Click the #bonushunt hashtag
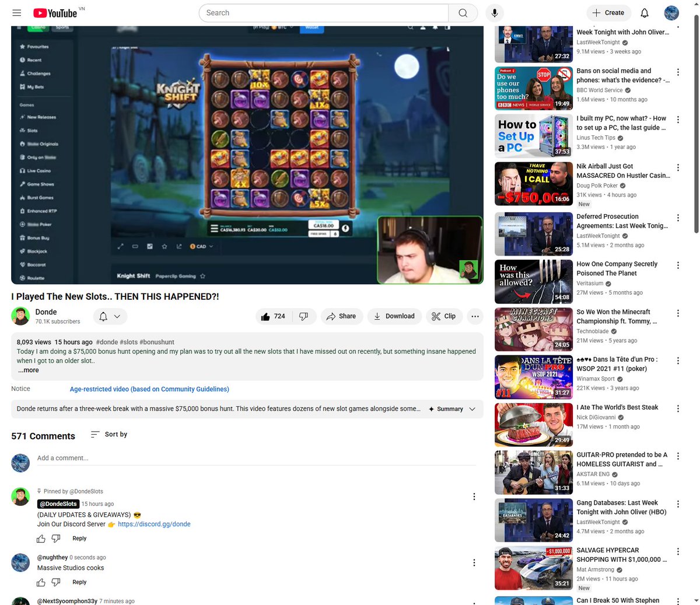The width and height of the screenshot is (700, 605). click(157, 342)
